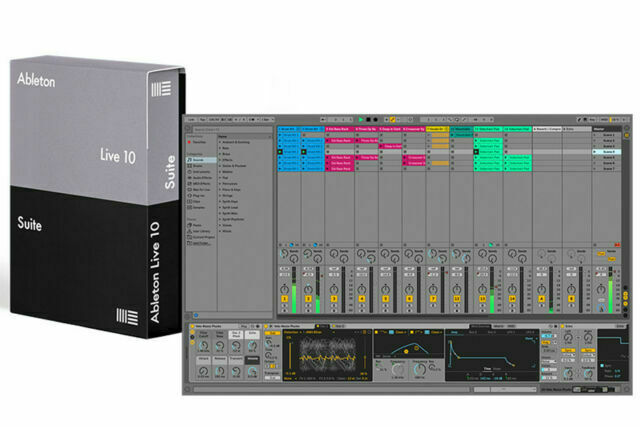
Task: Click the MIDI map mode button
Action: click(x=604, y=120)
